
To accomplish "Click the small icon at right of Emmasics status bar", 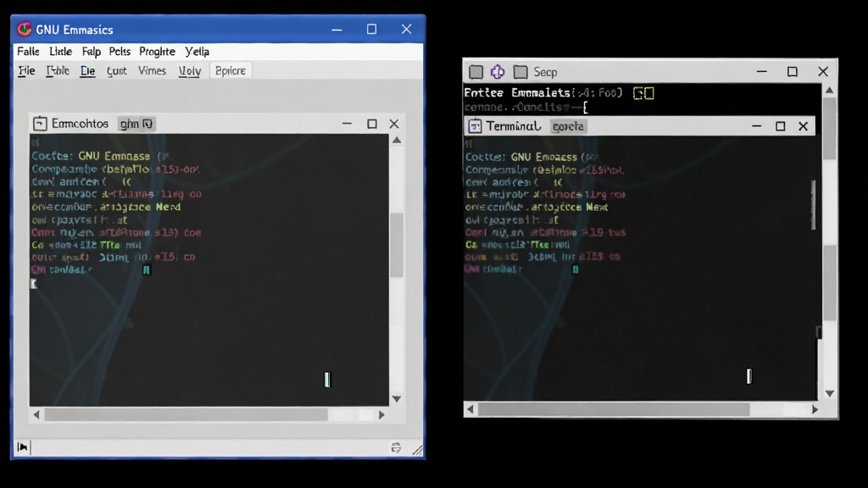I will pyautogui.click(x=396, y=447).
